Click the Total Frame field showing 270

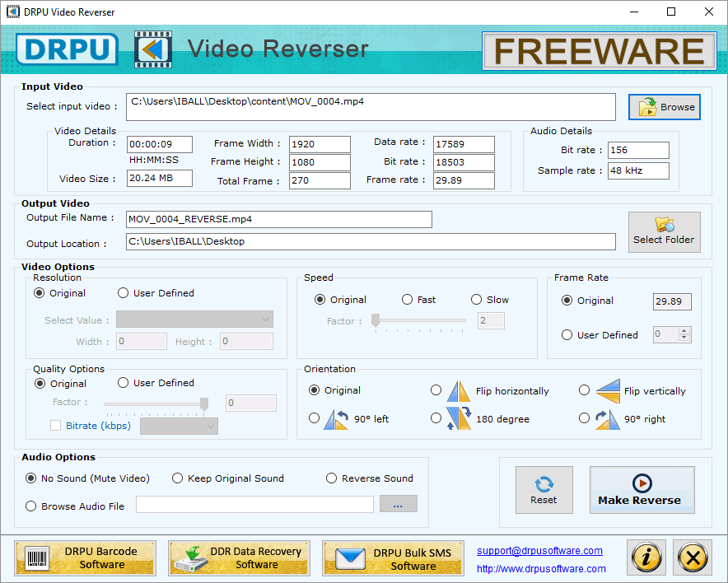point(320,180)
